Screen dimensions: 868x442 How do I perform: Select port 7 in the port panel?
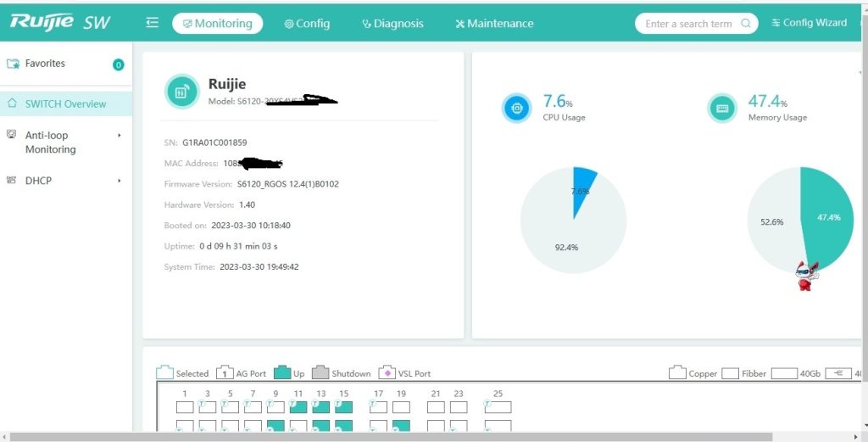click(x=253, y=407)
